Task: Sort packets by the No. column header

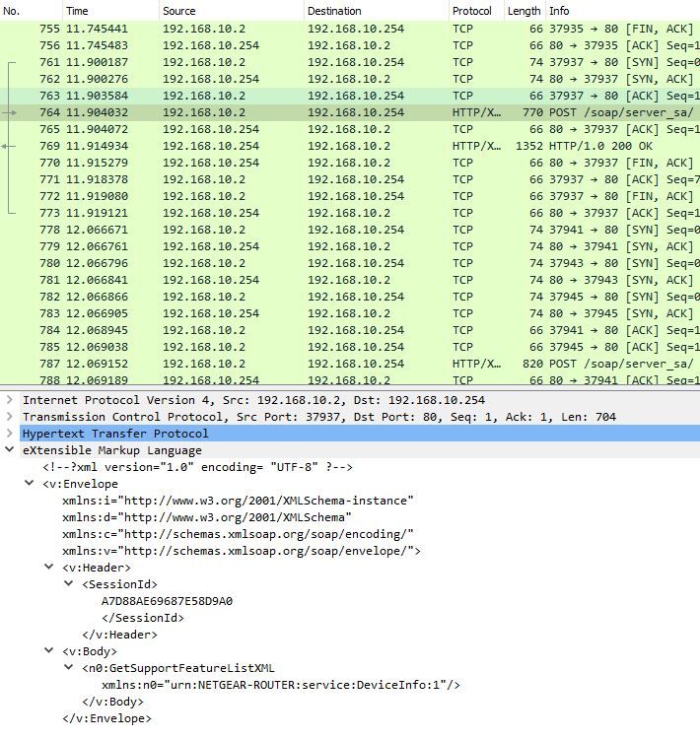Action: (31, 11)
